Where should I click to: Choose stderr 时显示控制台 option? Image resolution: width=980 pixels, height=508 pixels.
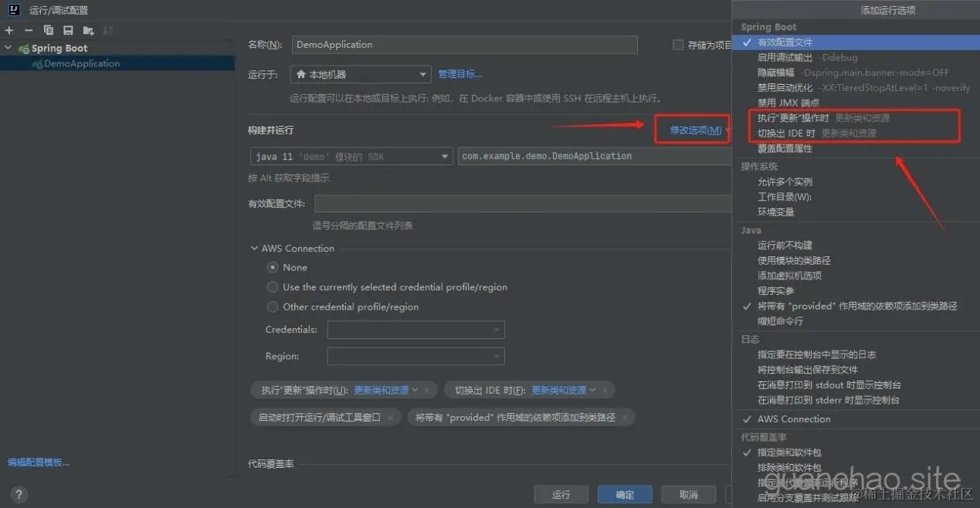coord(856,400)
